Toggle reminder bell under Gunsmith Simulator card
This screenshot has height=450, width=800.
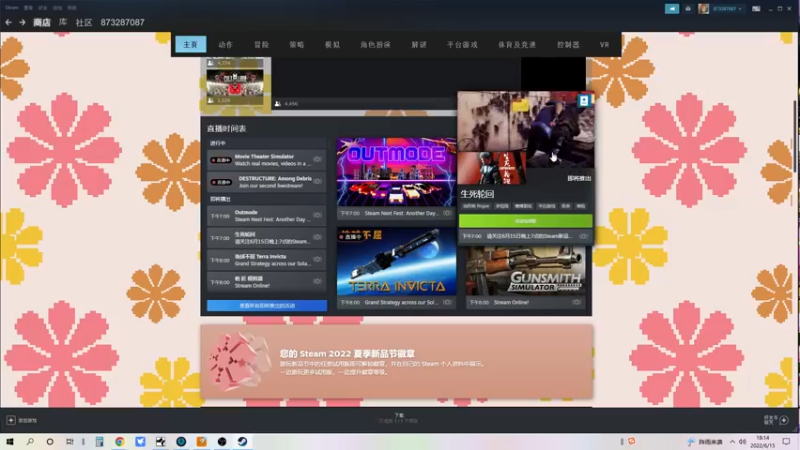pyautogui.click(x=576, y=303)
